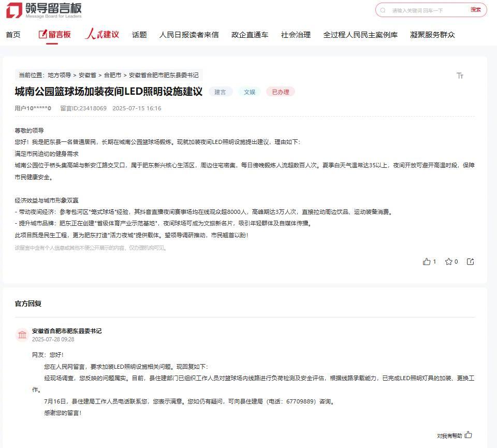Click the 感谢您的留言！ closing line
The image size is (497, 448).
pyautogui.click(x=63, y=413)
